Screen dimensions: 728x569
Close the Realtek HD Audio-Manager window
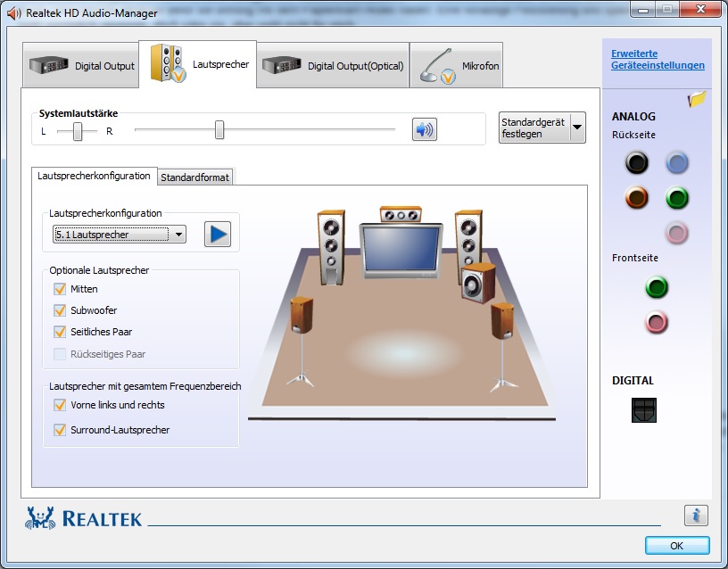[700, 9]
